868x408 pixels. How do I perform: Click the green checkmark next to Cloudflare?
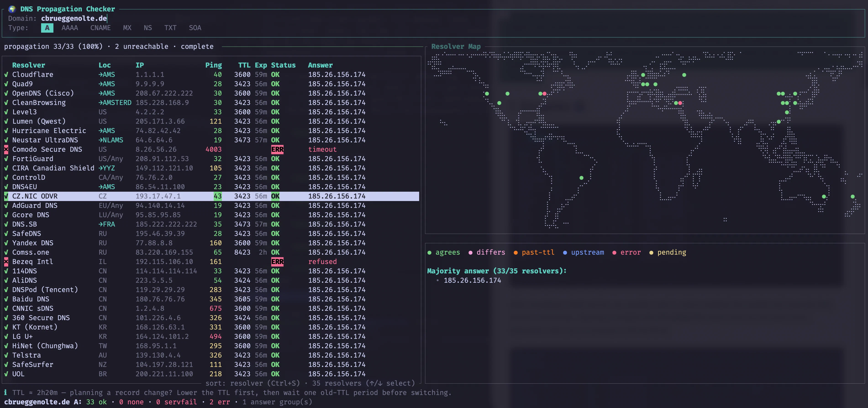coord(6,74)
